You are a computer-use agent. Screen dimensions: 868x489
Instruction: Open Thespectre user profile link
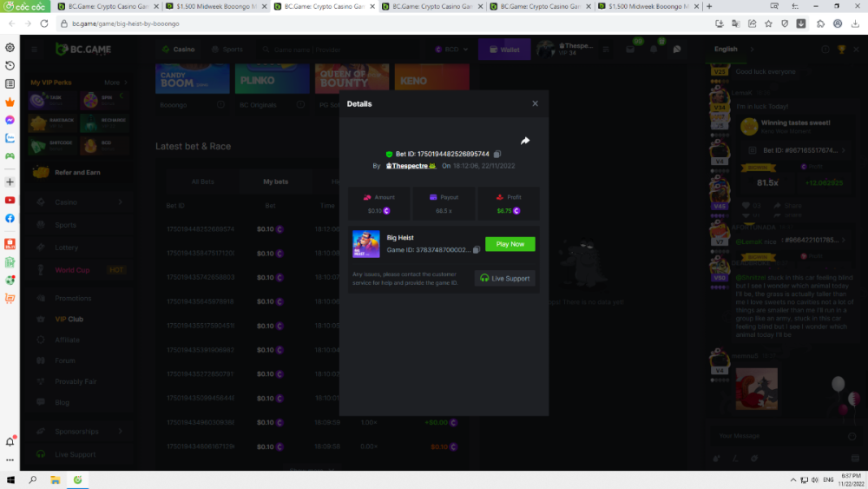click(410, 165)
